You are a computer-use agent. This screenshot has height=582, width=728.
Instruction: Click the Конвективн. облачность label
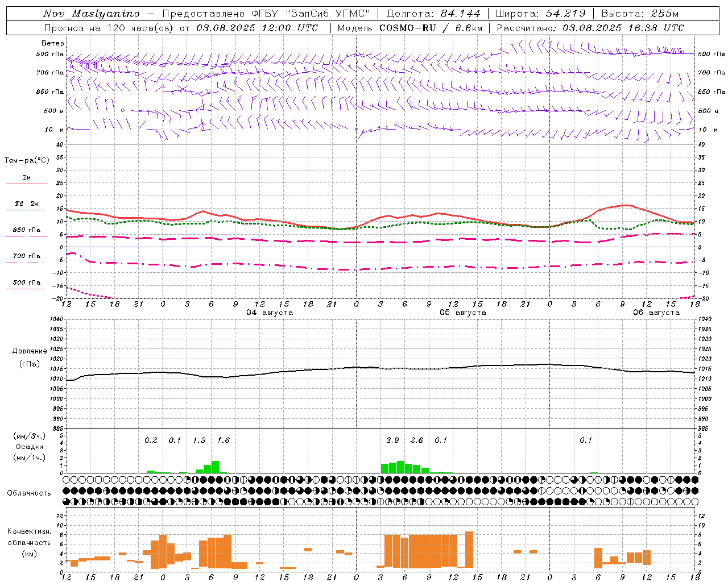click(29, 537)
